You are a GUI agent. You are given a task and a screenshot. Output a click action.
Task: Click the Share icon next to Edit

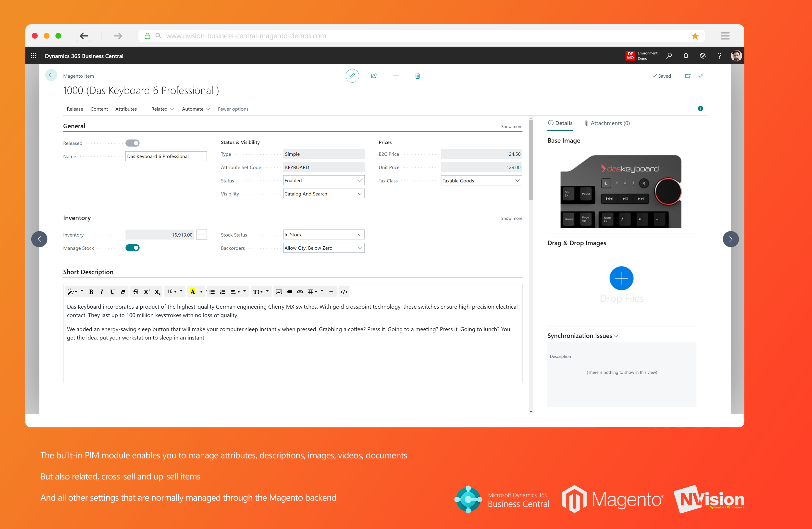click(x=374, y=76)
